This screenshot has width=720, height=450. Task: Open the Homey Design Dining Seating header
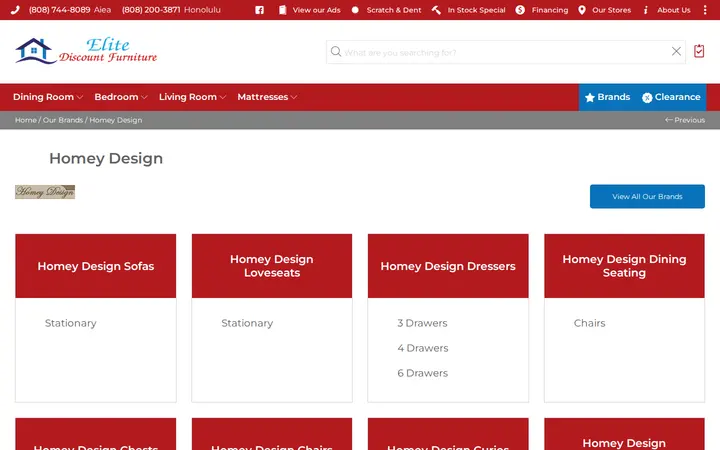[624, 266]
